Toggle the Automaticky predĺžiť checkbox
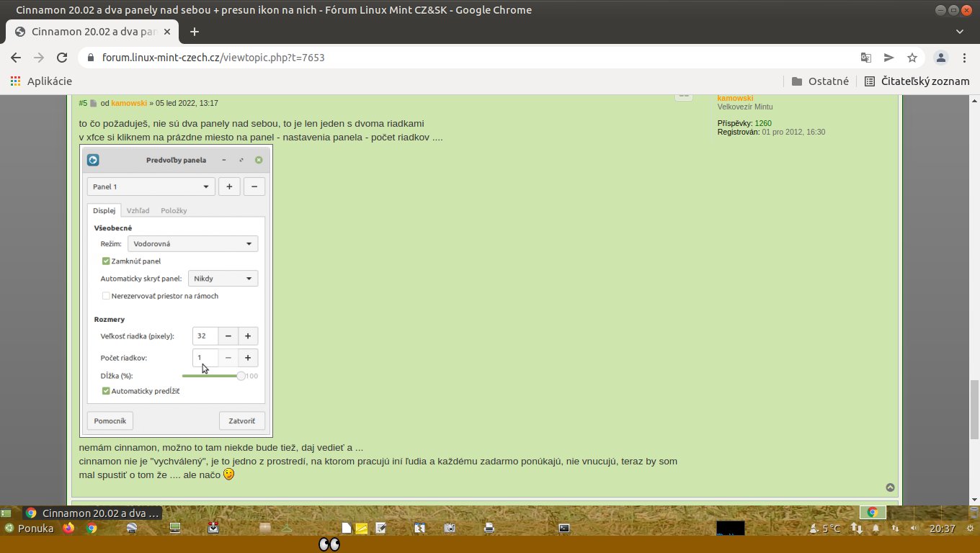The image size is (980, 553). pos(106,391)
